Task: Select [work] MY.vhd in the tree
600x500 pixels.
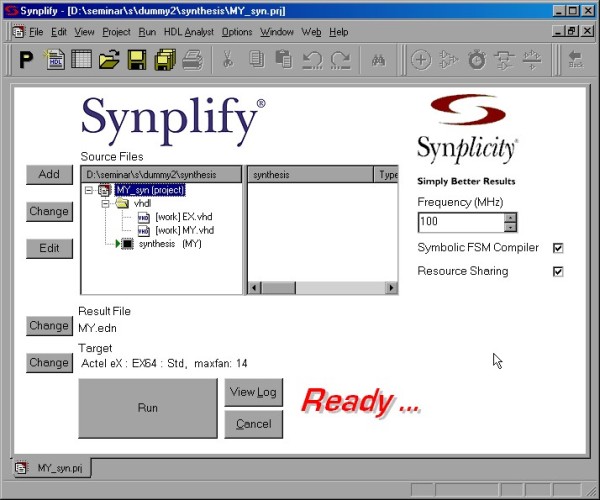Action: pyautogui.click(x=184, y=230)
